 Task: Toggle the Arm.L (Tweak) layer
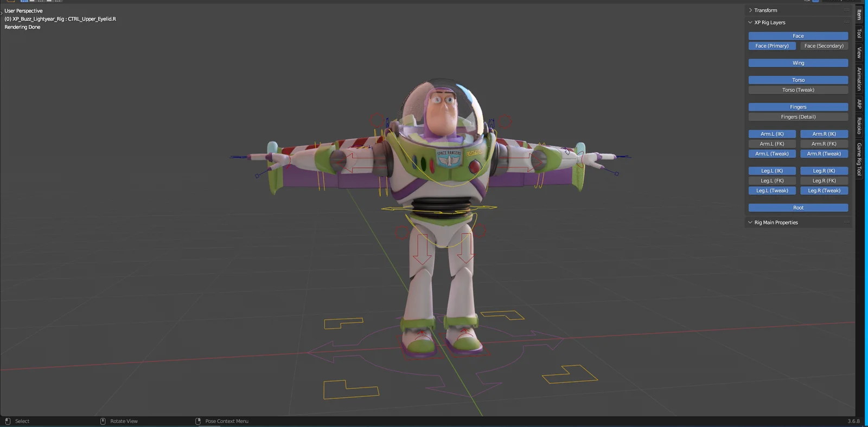click(x=772, y=154)
